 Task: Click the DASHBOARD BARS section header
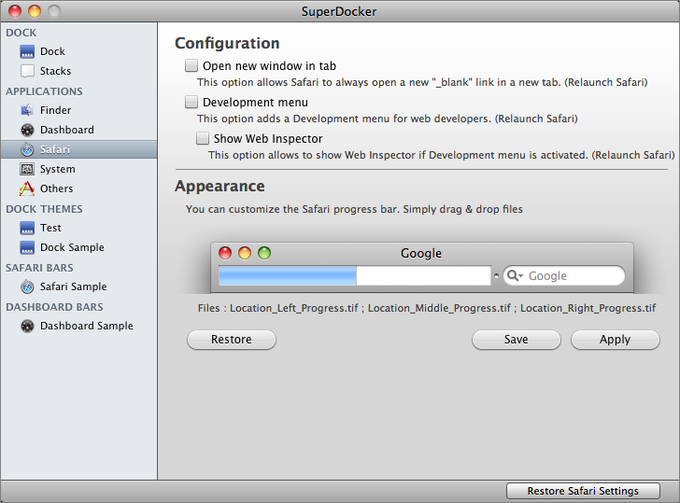pyautogui.click(x=55, y=307)
